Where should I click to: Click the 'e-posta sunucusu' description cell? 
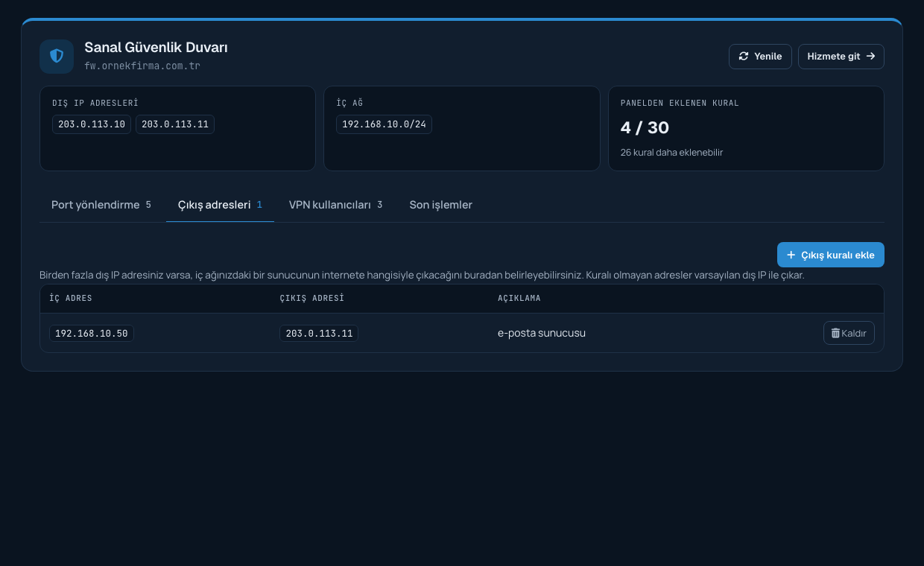click(x=542, y=333)
